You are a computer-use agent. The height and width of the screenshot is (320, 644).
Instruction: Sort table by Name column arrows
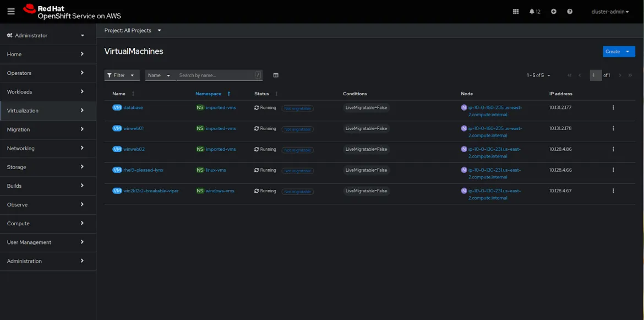(x=133, y=94)
